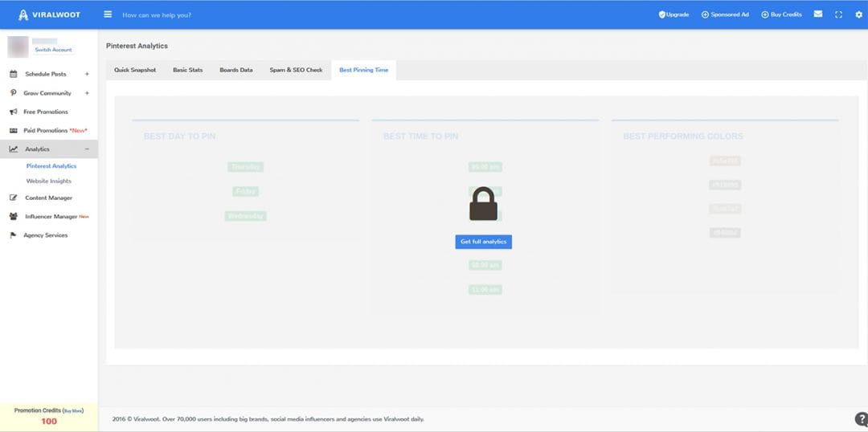Click Get full analytics button
Image resolution: width=868 pixels, height=432 pixels.
pos(483,242)
